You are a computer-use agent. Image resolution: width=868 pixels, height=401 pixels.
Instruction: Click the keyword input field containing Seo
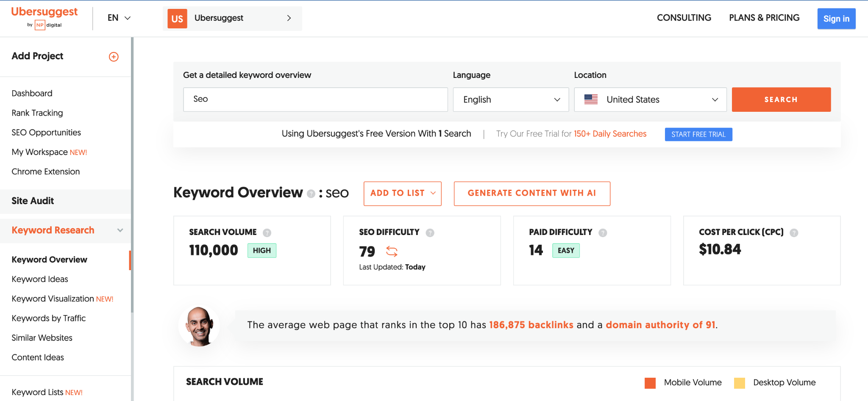(x=315, y=100)
